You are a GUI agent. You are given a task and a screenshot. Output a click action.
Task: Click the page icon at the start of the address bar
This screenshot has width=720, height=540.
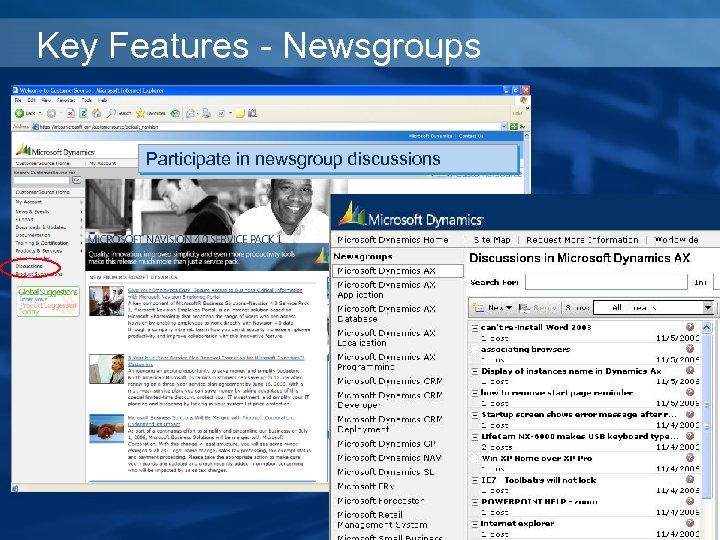point(35,127)
